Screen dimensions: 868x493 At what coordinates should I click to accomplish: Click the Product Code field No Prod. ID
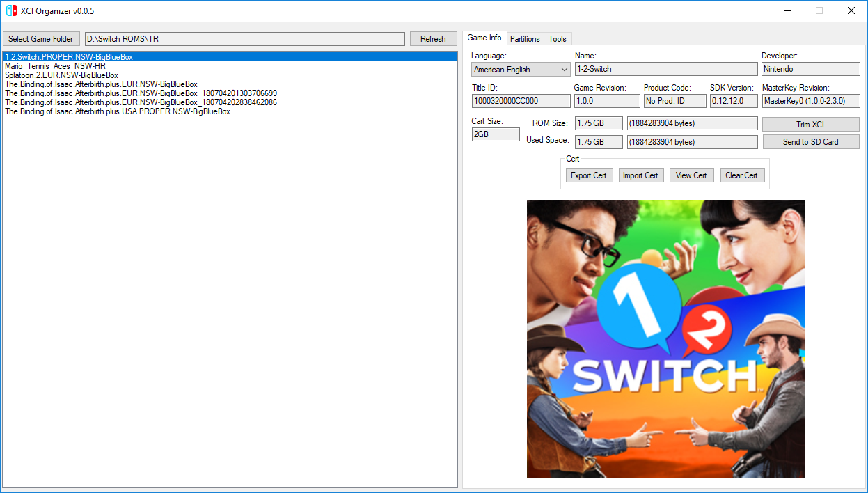[675, 101]
